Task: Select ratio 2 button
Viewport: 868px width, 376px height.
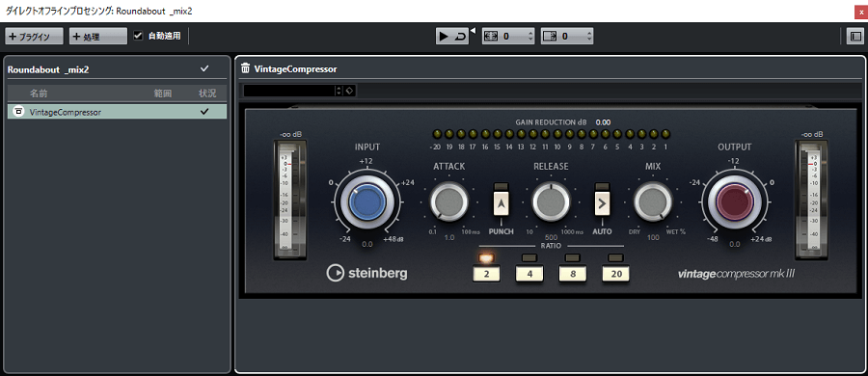Action: 486,274
